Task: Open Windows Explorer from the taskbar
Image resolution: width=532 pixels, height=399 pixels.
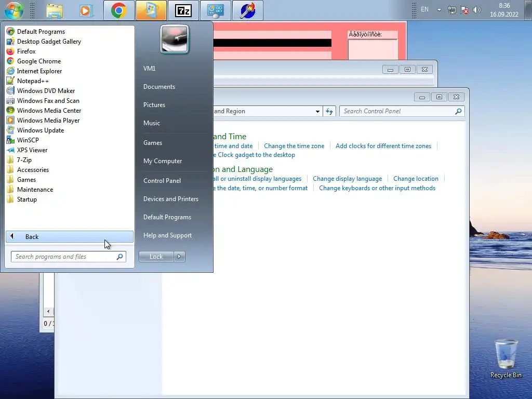Action: (x=55, y=10)
